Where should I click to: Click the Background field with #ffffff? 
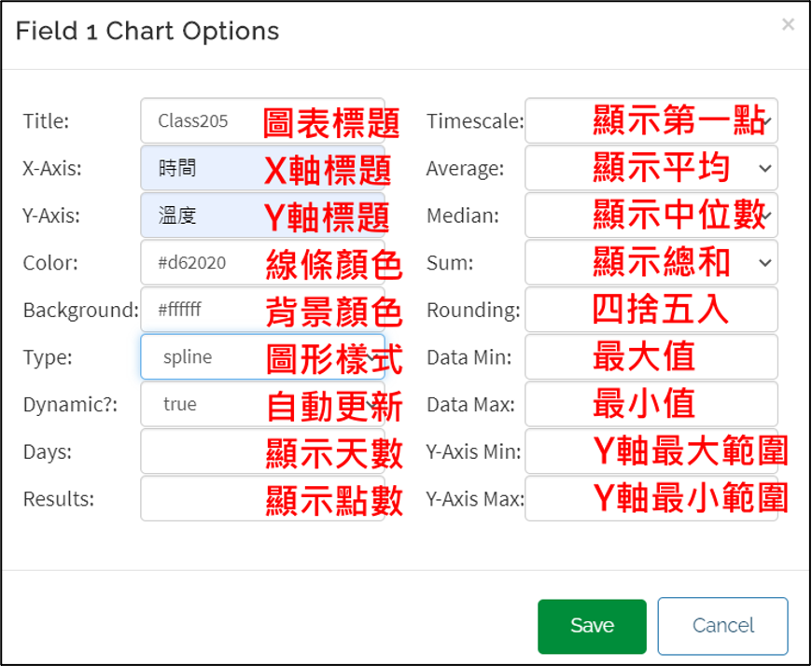[x=262, y=310]
